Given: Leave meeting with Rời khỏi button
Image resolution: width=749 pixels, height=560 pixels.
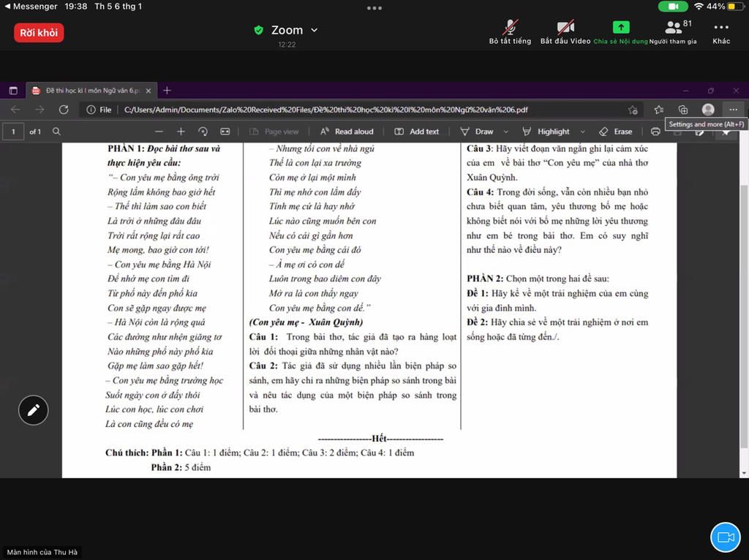Looking at the screenshot, I should (39, 32).
